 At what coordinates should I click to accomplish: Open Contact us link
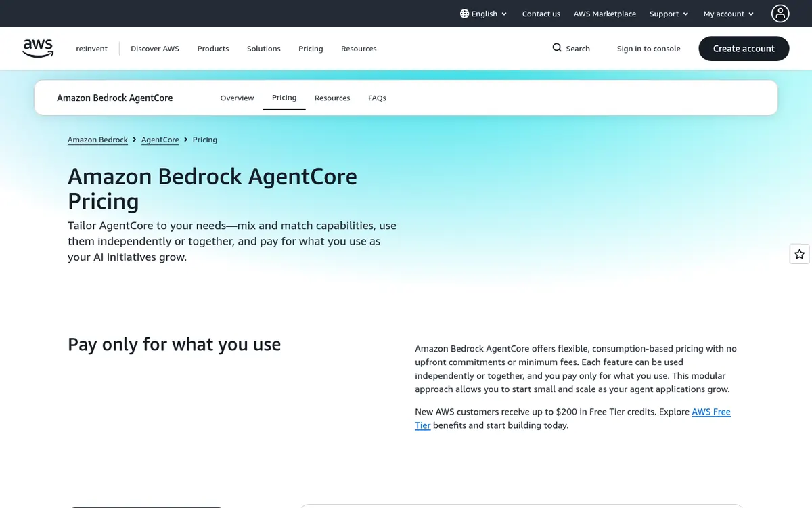[541, 14]
